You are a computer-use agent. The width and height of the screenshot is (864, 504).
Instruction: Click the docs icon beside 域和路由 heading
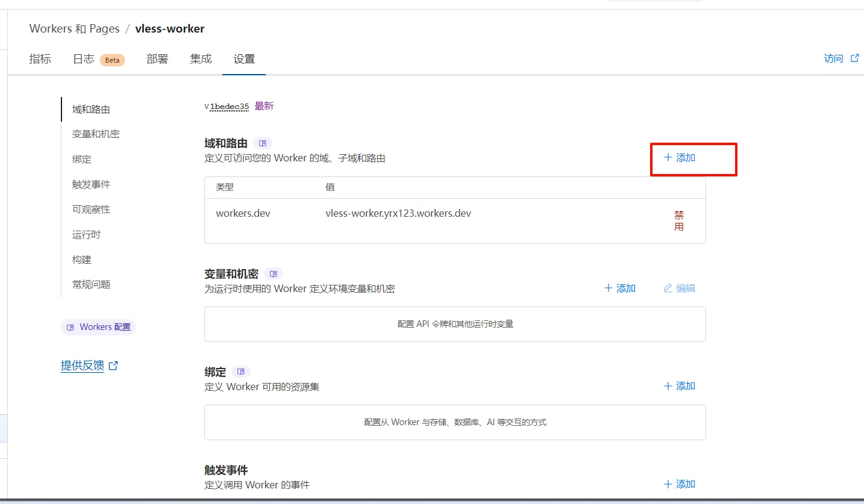[262, 143]
